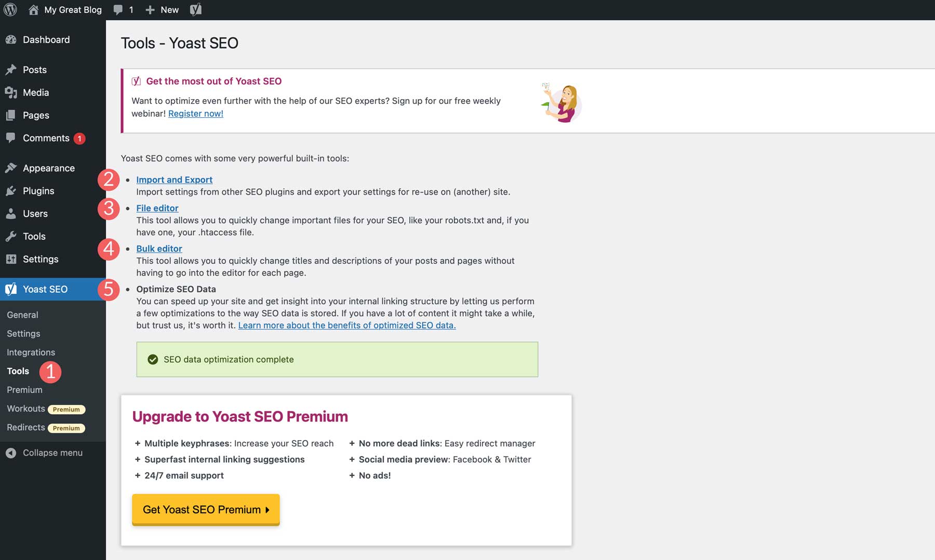Open Workouts premium submenu item

point(26,408)
